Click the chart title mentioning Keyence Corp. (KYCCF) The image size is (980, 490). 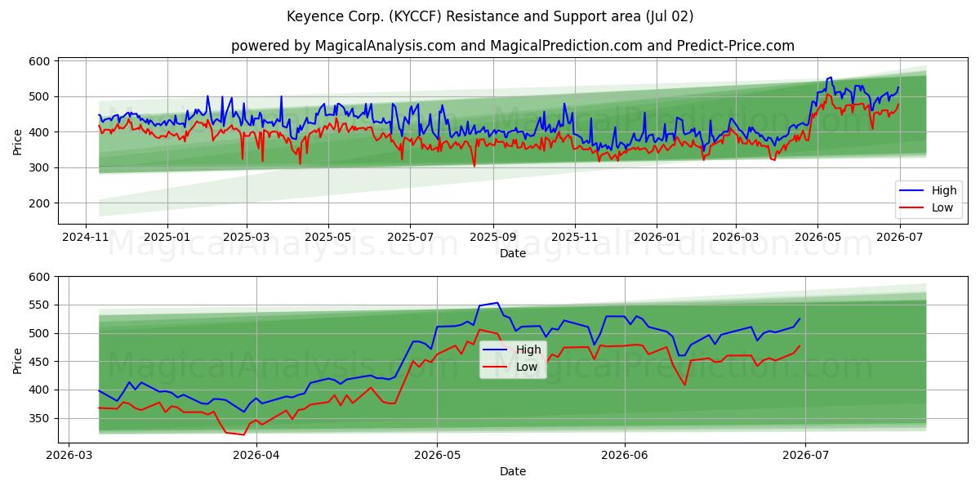click(x=490, y=16)
